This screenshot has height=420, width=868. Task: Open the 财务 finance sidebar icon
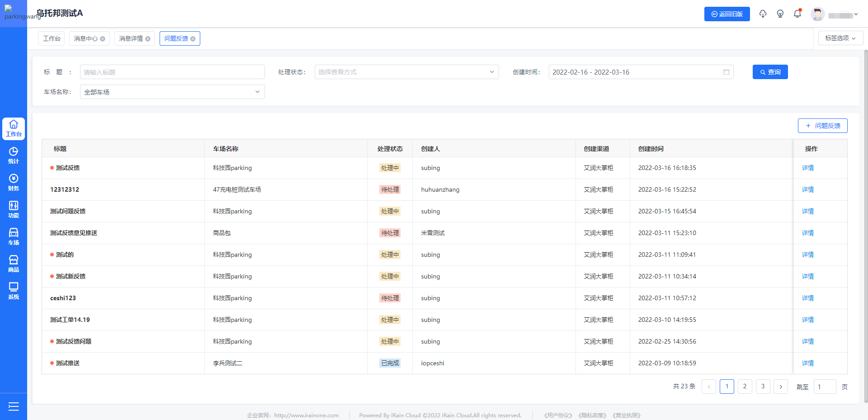click(x=14, y=183)
